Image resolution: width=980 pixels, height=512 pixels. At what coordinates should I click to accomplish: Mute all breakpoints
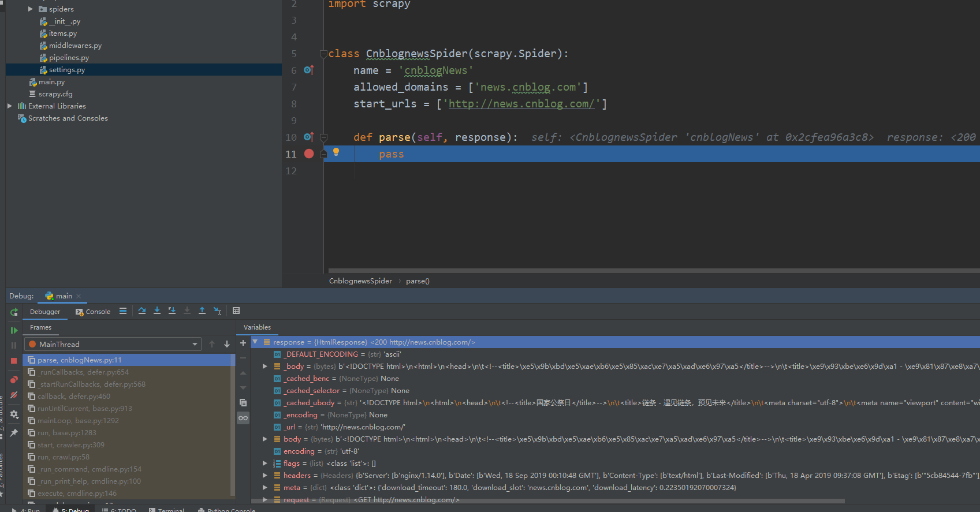click(14, 395)
